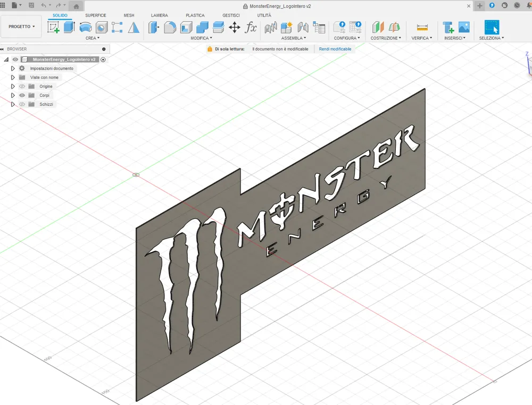Expand Impostazioni documento node
Viewport: 532px width, 405px height.
click(13, 69)
